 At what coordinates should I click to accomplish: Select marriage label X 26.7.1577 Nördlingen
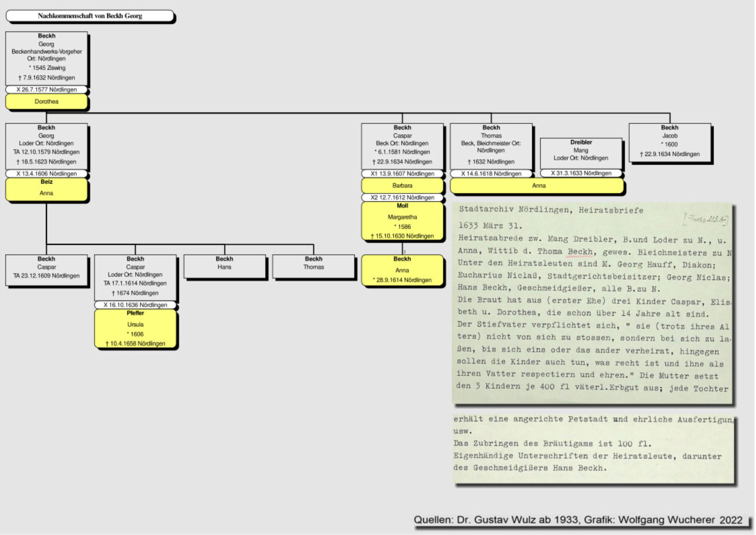click(46, 90)
